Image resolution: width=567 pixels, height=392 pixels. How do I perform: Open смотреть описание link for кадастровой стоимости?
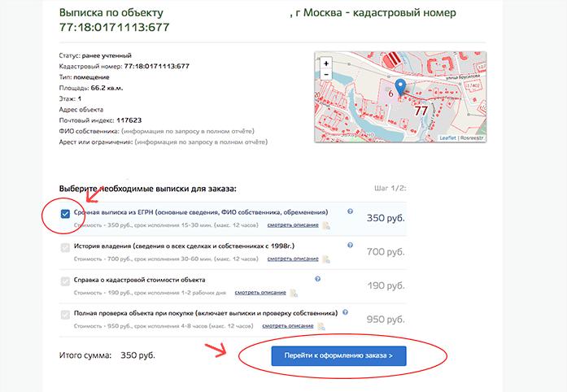tap(260, 292)
